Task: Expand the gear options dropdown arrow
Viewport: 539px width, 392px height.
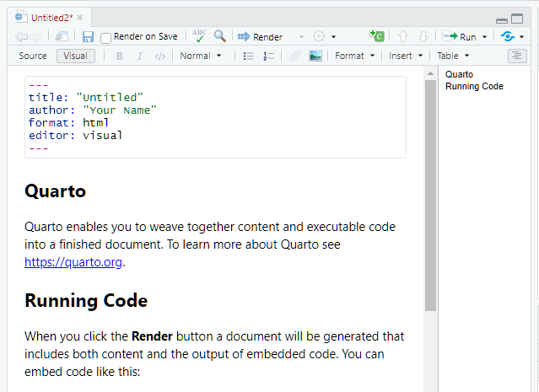Action: (x=333, y=37)
